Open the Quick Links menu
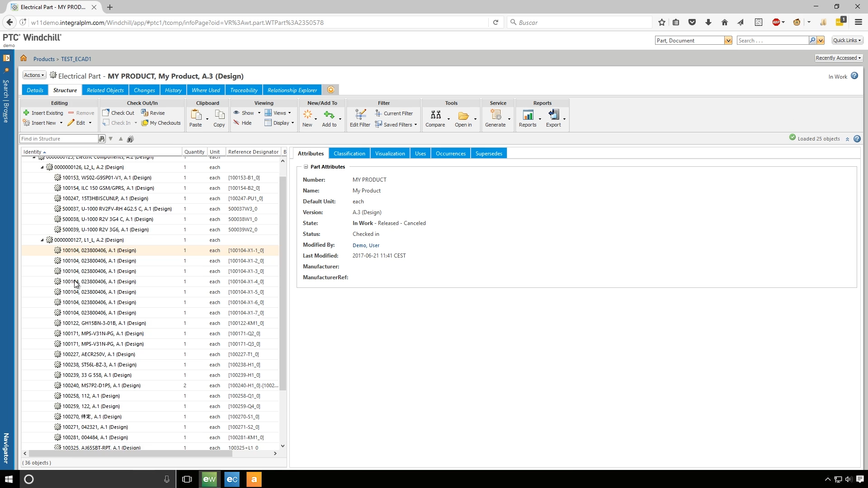 coord(847,40)
